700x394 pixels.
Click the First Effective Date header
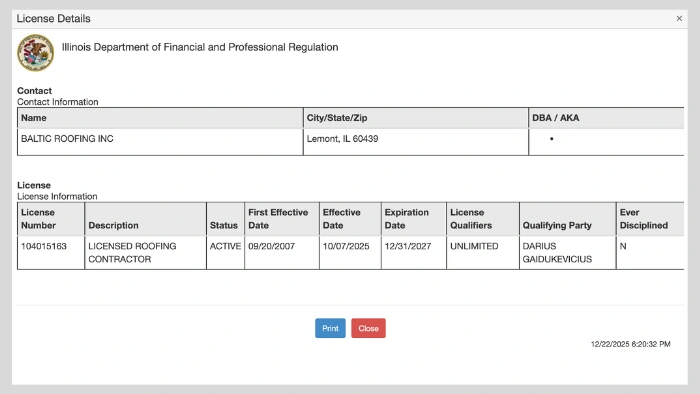pyautogui.click(x=282, y=219)
